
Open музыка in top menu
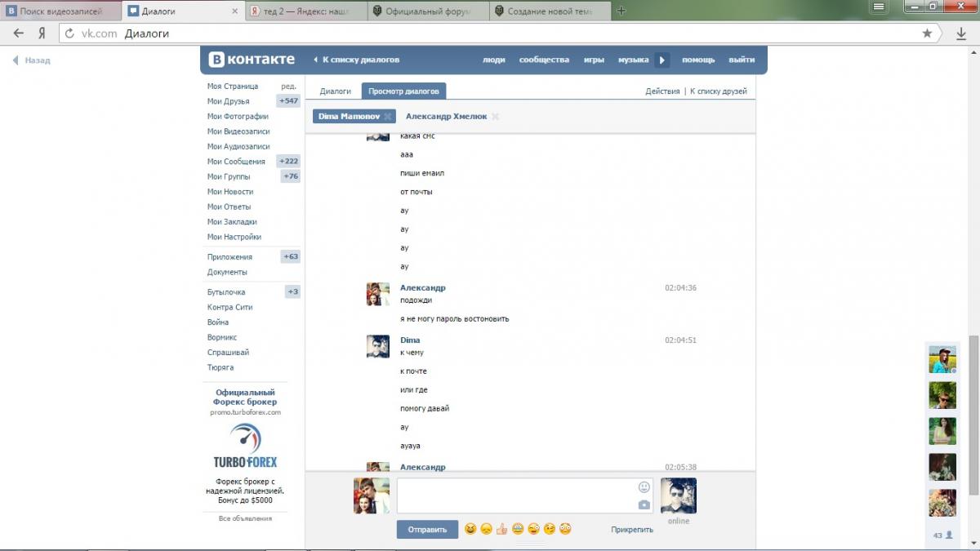(x=633, y=60)
